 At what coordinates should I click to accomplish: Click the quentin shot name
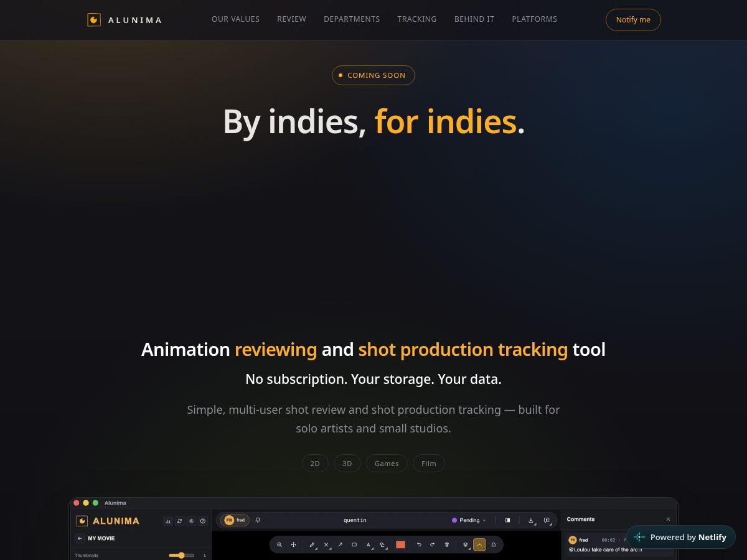355,520
